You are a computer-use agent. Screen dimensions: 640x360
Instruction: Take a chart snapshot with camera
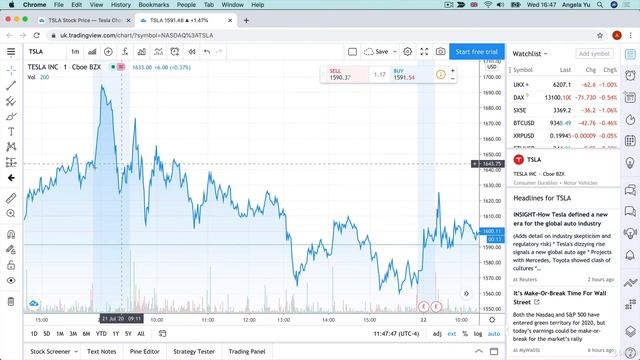pyautogui.click(x=440, y=52)
